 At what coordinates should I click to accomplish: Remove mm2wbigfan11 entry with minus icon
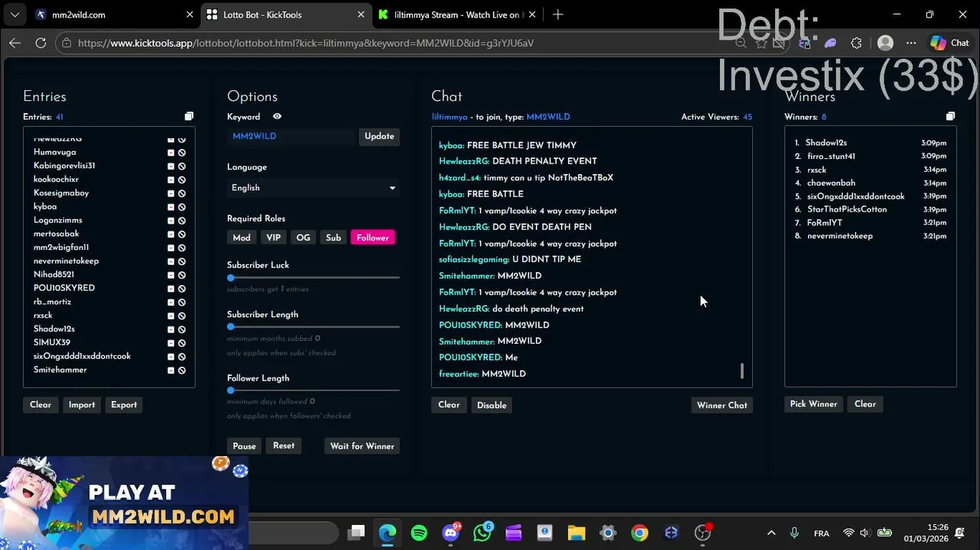tap(170, 248)
